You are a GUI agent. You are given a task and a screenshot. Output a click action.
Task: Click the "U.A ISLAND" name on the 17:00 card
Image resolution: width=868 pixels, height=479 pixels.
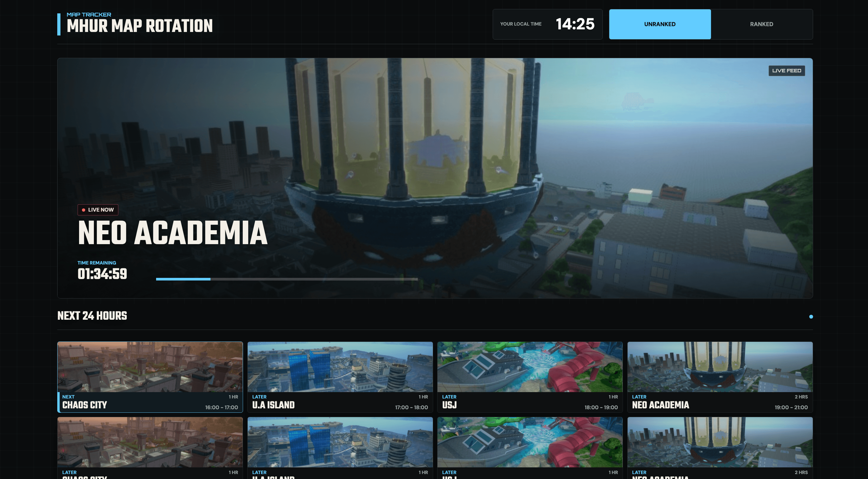point(273,405)
